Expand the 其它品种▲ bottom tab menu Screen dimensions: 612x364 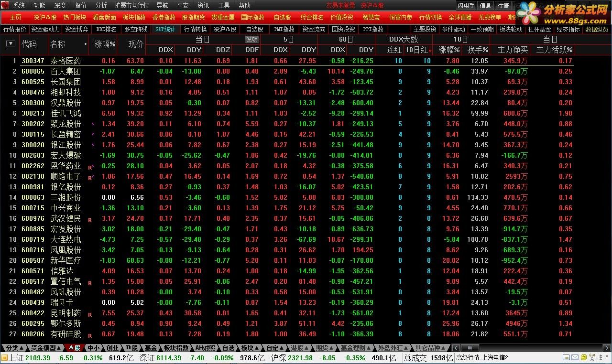430,348
